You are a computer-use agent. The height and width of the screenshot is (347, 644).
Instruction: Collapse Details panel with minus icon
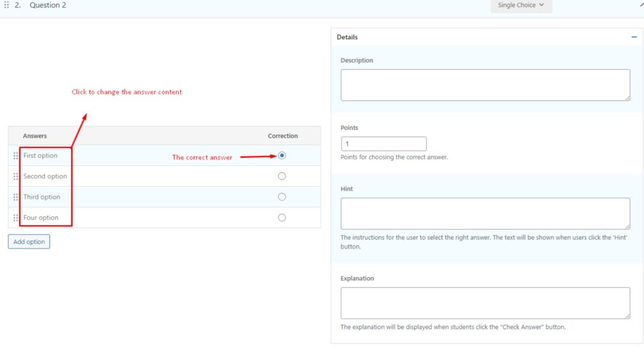tap(634, 37)
